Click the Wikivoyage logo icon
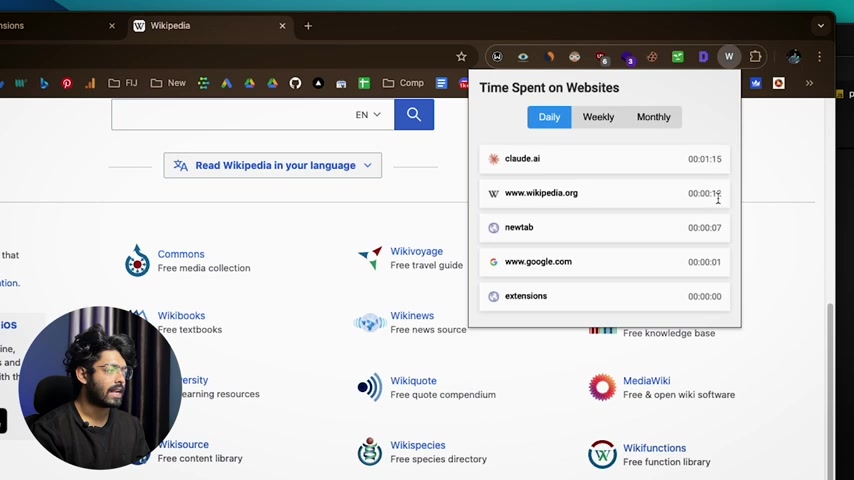This screenshot has width=854, height=480. [370, 258]
